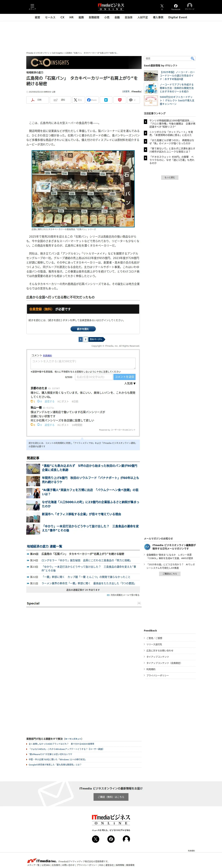Image resolution: width=222 pixels, height=868 pixels.
Task: Open the hamburger メディア menu
Action: pyautogui.click(x=32, y=6)
